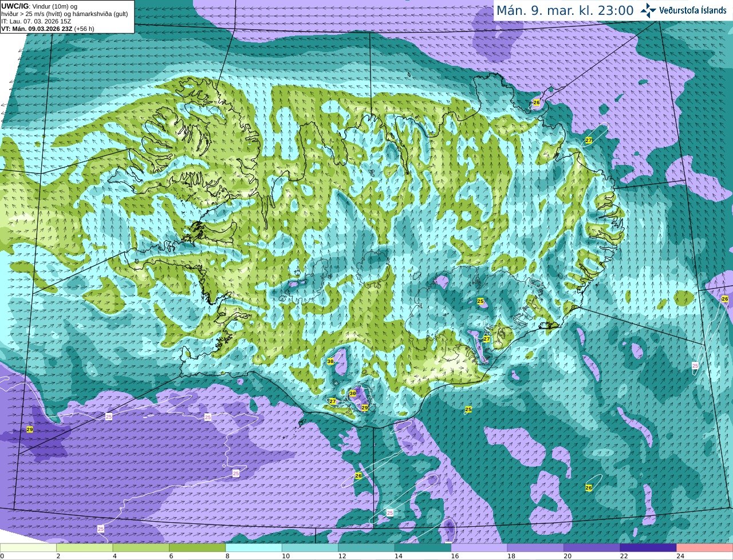Click the '6' tick label on the scale
This screenshot has height=560, width=733.
pos(171,556)
